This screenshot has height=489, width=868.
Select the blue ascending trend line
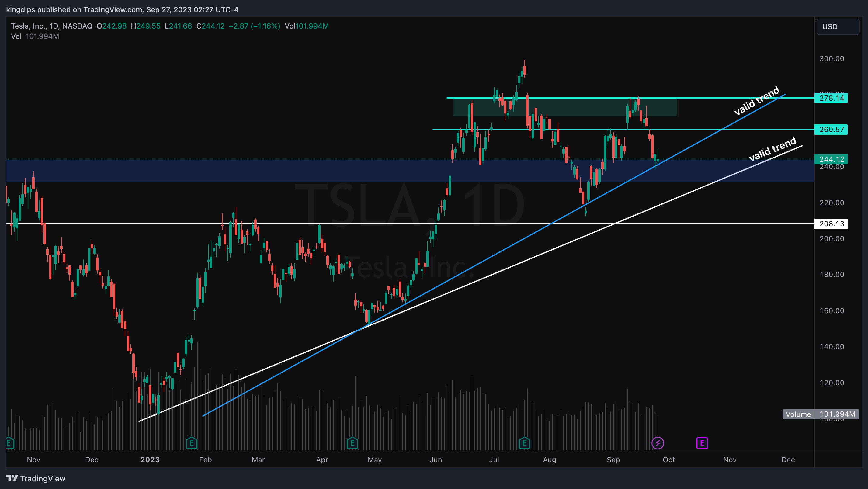494,255
